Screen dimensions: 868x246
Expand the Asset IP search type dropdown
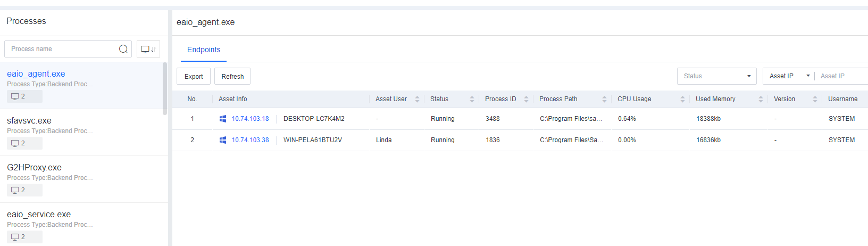tap(789, 76)
